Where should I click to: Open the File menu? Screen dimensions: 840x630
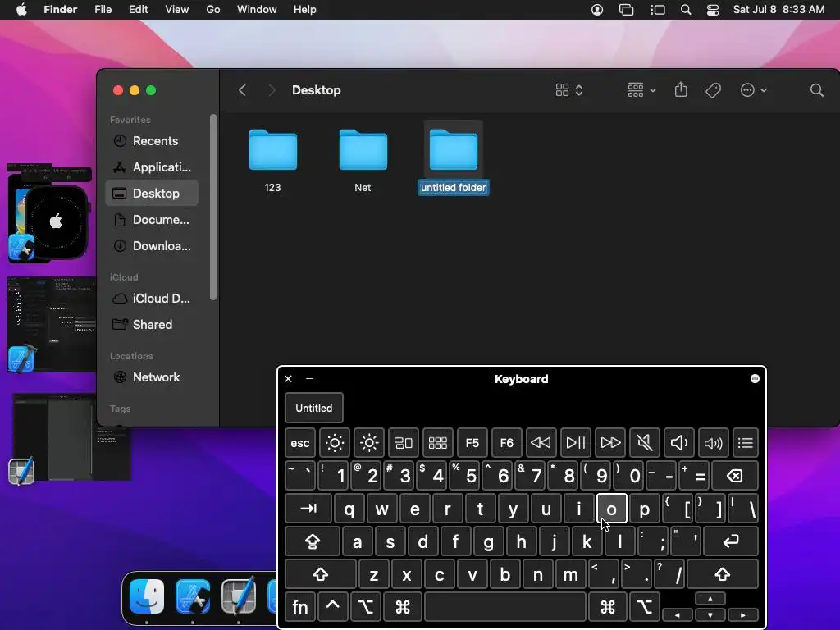pyautogui.click(x=103, y=10)
